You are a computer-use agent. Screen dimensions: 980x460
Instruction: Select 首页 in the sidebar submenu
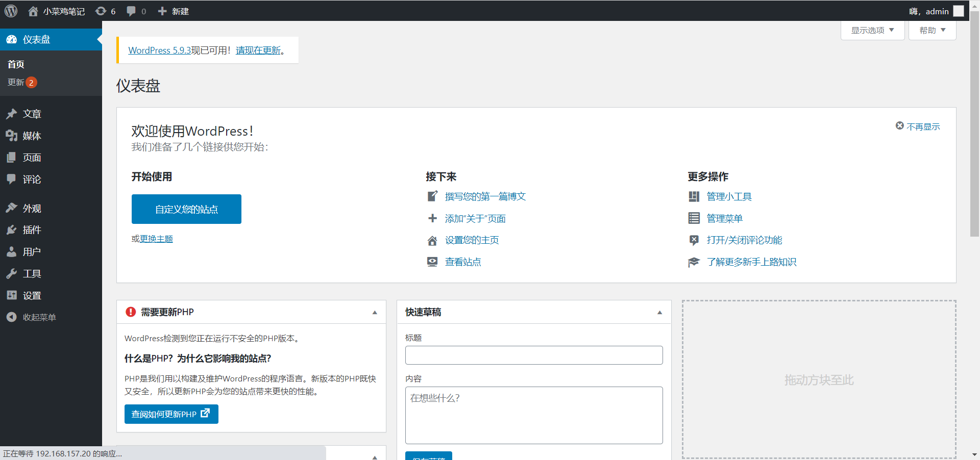point(16,64)
